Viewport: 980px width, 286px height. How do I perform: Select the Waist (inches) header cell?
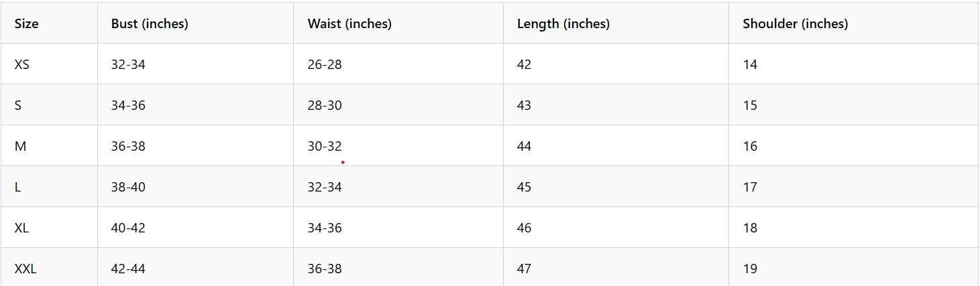coord(349,24)
